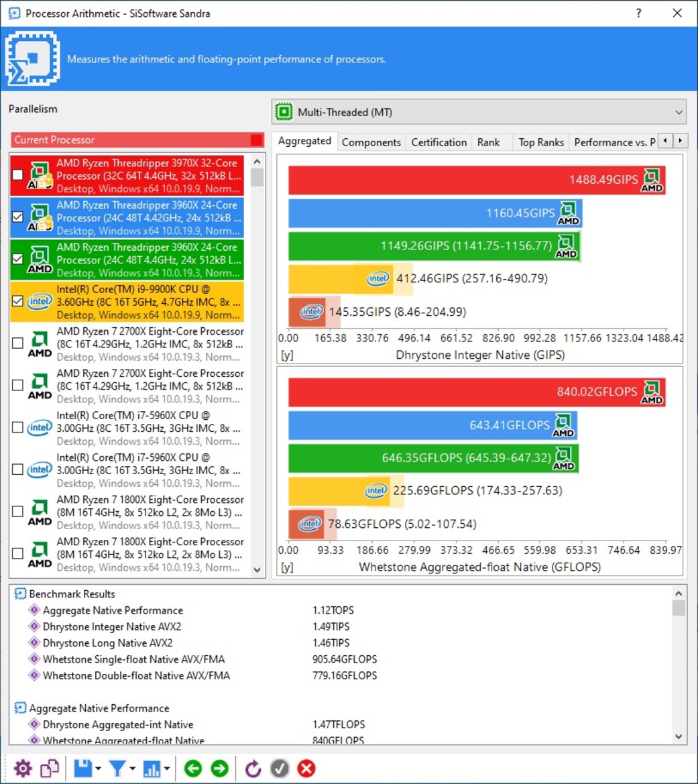
Task: Click the Intel logo beside 78.63GFLOPS
Action: click(310, 524)
